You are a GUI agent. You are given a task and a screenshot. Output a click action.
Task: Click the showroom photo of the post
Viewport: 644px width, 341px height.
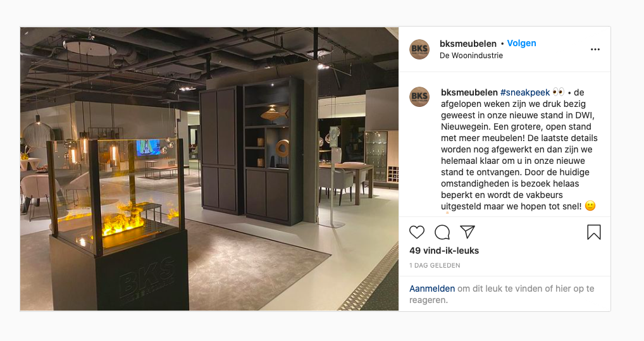[209, 169]
